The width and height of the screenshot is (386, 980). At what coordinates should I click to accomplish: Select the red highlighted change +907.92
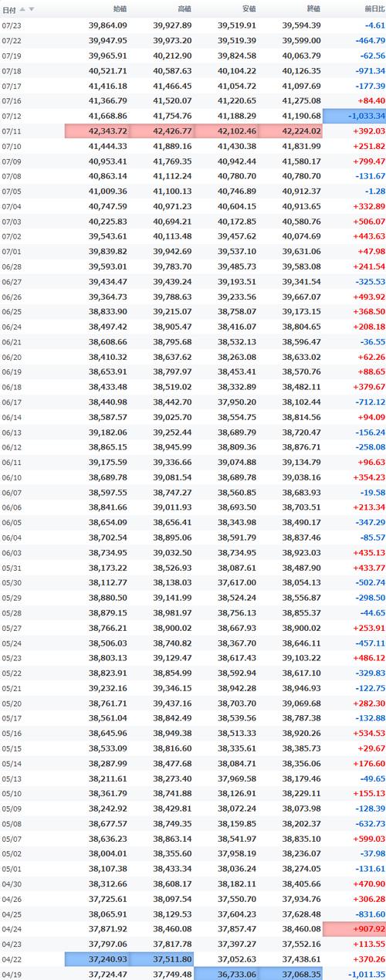click(x=354, y=929)
